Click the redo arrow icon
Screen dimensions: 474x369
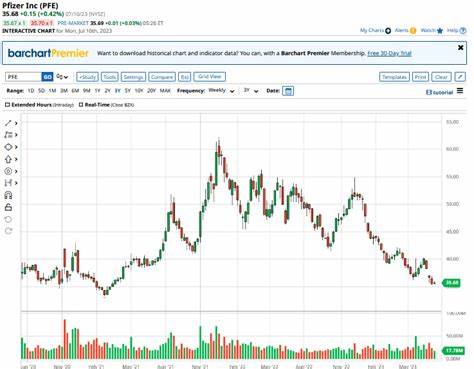8,231
